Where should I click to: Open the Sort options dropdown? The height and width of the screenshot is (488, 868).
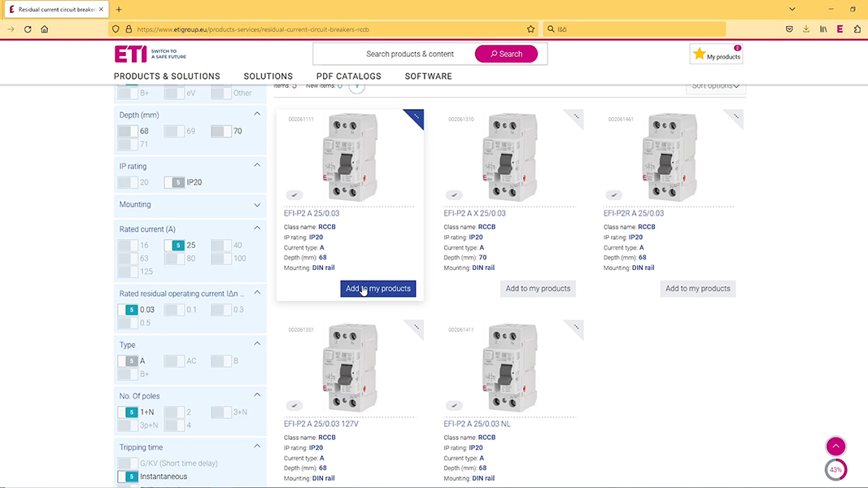[x=716, y=85]
